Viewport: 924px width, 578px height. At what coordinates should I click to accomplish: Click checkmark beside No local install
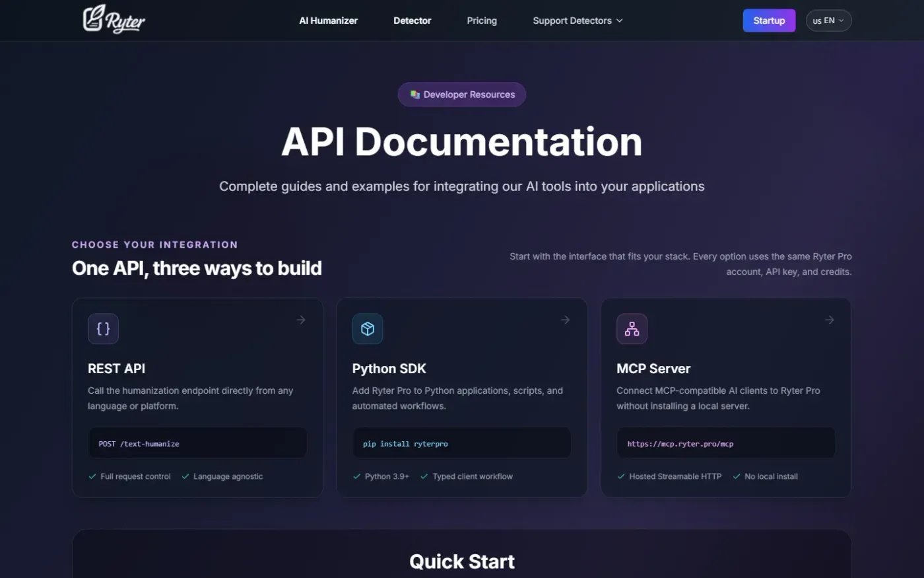(737, 476)
